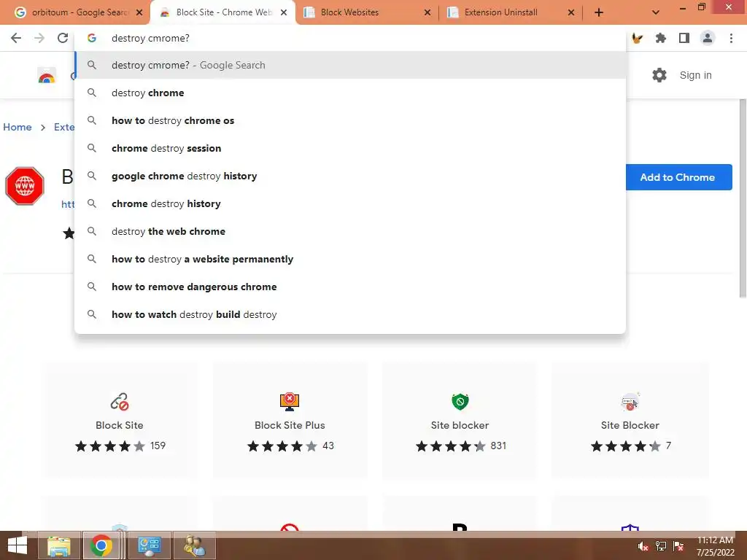The image size is (747, 560).
Task: Open the extensions puzzle icon menu
Action: coord(660,38)
